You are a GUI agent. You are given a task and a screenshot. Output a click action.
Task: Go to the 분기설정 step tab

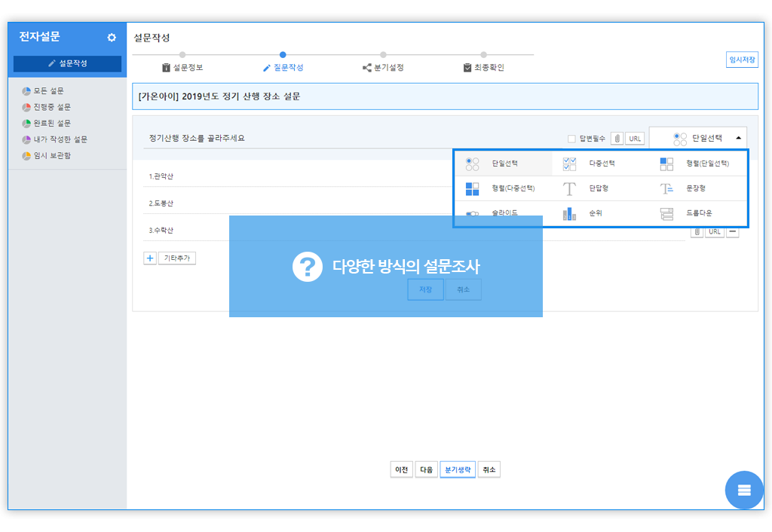point(383,67)
